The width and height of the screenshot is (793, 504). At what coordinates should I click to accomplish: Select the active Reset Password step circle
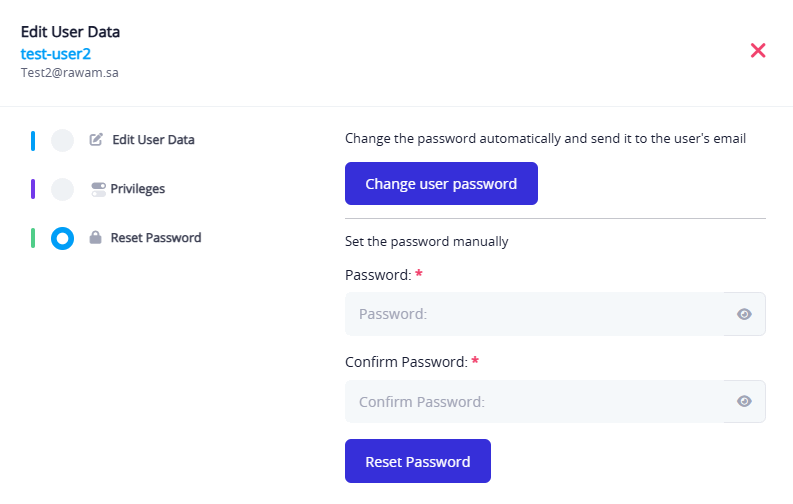point(63,238)
